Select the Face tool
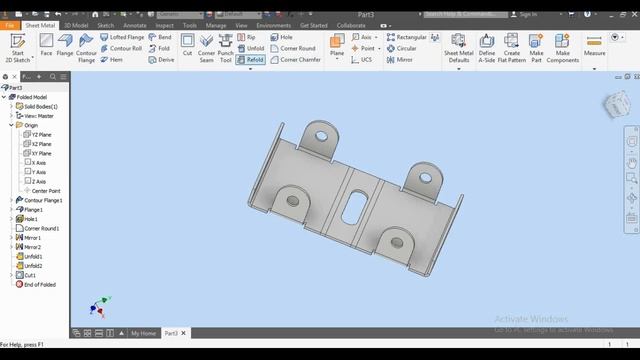This screenshot has height=360, width=640. click(x=46, y=45)
